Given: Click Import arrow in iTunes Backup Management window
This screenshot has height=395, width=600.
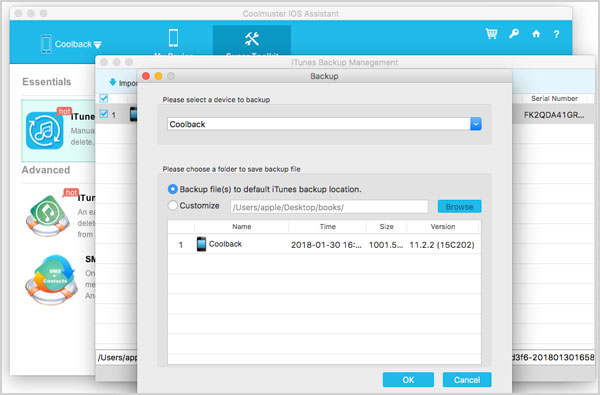Looking at the screenshot, I should click(112, 82).
